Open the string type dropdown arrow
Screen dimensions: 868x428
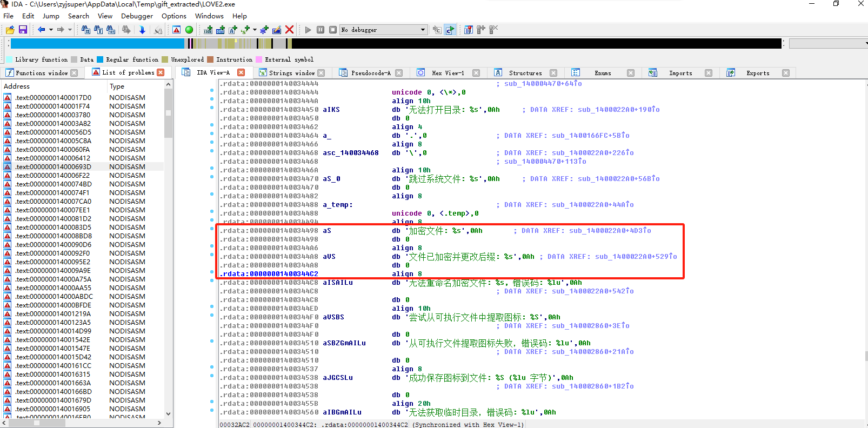coord(255,30)
